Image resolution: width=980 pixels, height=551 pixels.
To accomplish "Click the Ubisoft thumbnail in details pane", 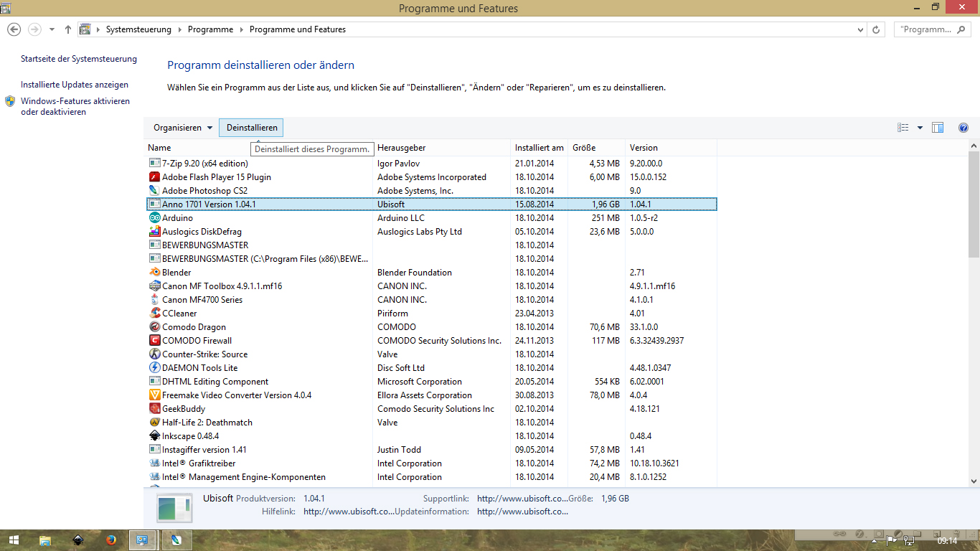I will 174,507.
